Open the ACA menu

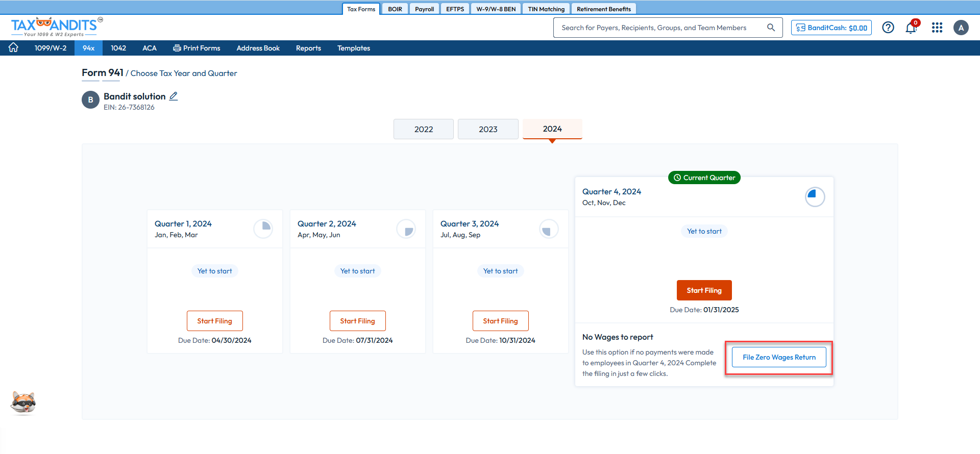pos(150,48)
